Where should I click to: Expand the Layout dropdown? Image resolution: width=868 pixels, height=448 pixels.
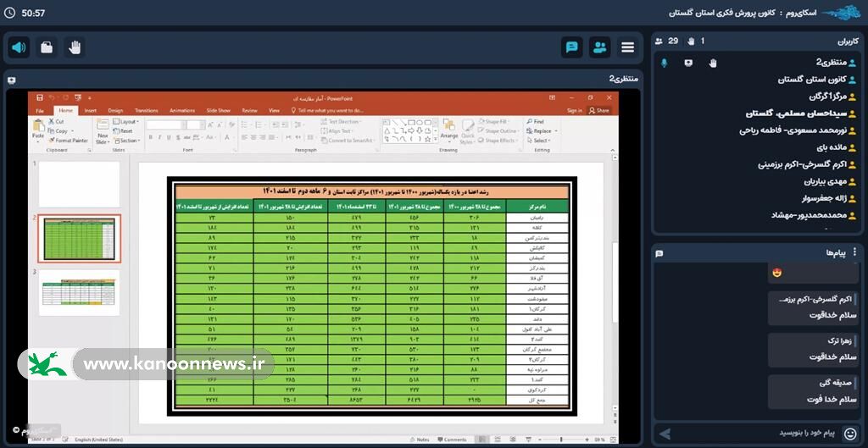click(x=128, y=122)
